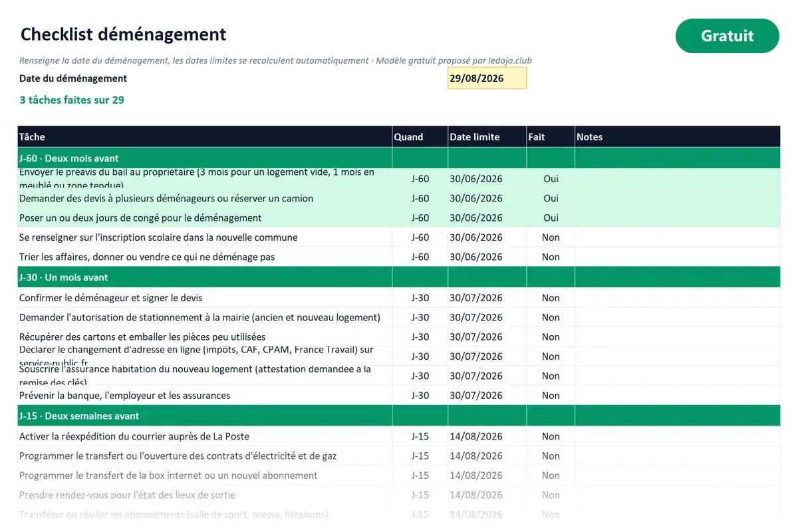Click 'Oui' in the 'Poser un ou deux jours' row
The height and width of the screenshot is (532, 798).
(551, 217)
